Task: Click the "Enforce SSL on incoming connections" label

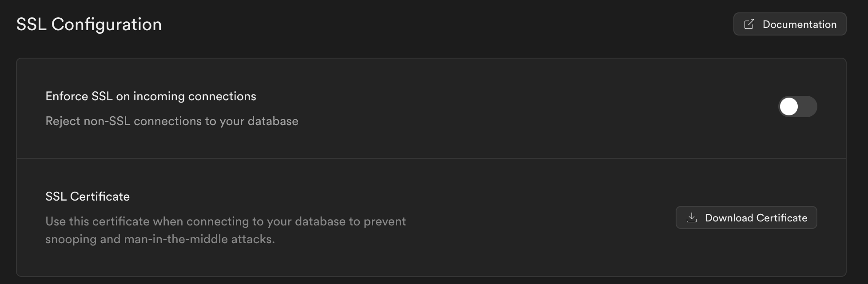Action: tap(151, 96)
